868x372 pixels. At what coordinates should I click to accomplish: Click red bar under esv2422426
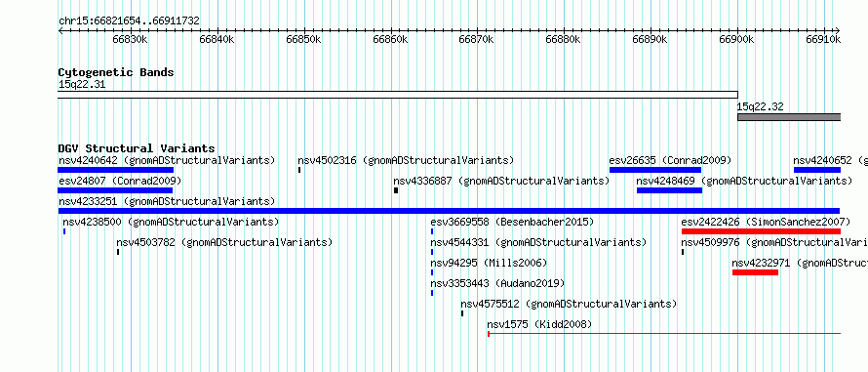761,231
